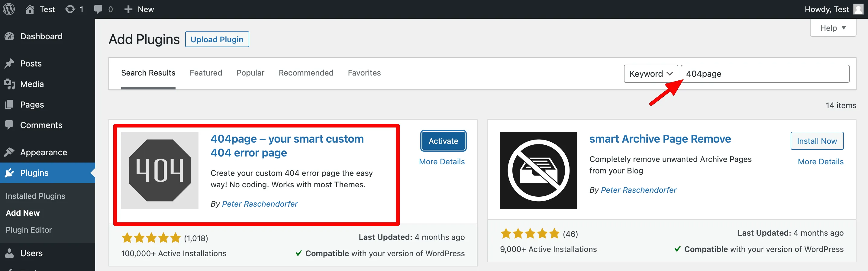
Task: Click the smart Archive Page Remove star rating
Action: tap(530, 234)
